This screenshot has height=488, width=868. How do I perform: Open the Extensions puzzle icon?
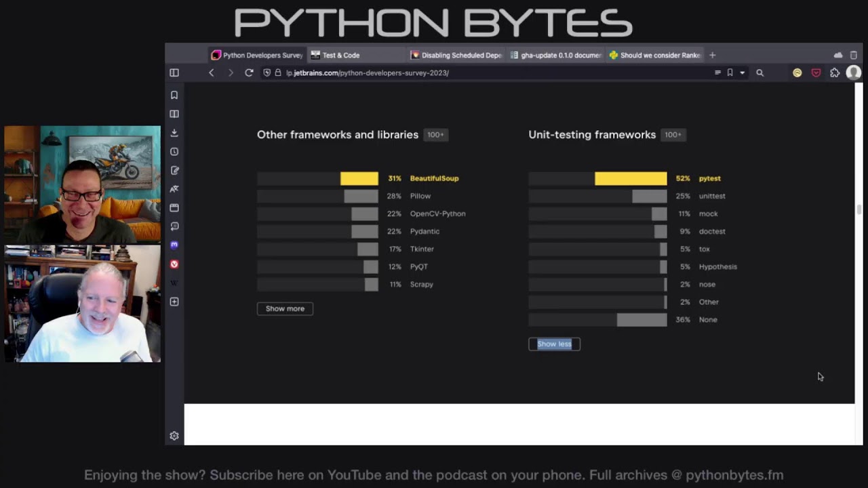[835, 73]
